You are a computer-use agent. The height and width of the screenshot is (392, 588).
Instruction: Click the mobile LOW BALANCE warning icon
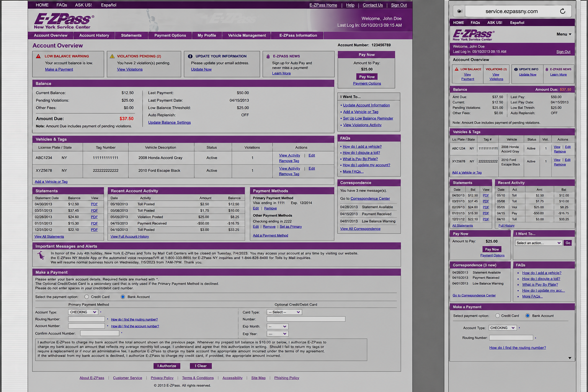pos(457,69)
